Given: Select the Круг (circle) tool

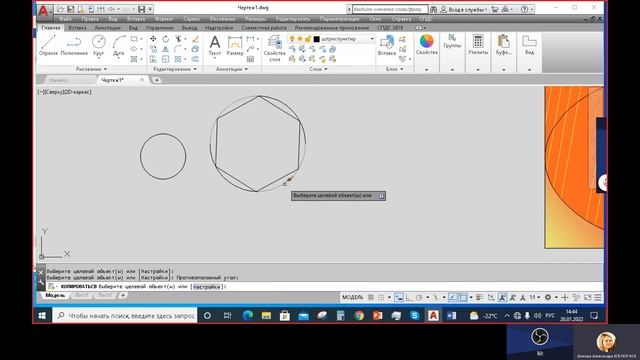Looking at the screenshot, I should pyautogui.click(x=98, y=45).
